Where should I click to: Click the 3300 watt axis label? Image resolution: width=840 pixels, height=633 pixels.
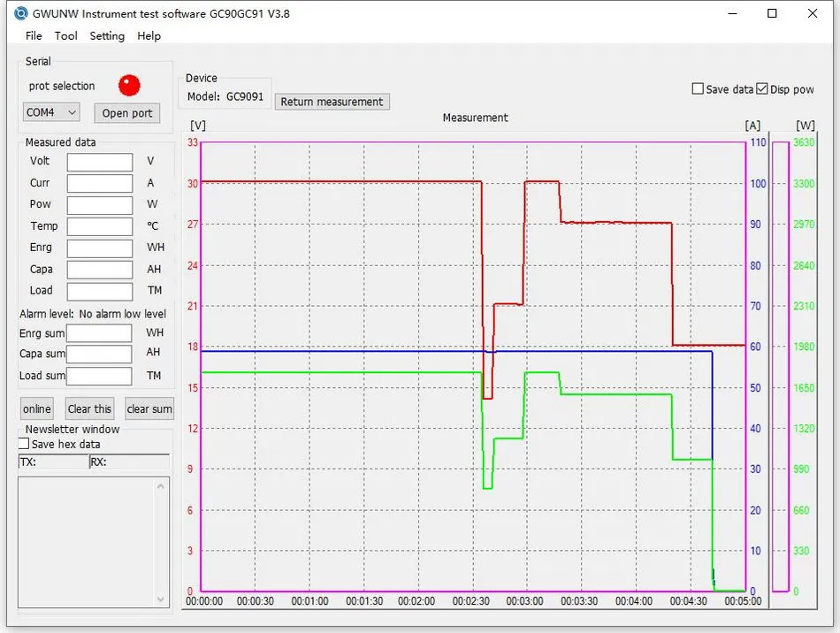point(804,183)
